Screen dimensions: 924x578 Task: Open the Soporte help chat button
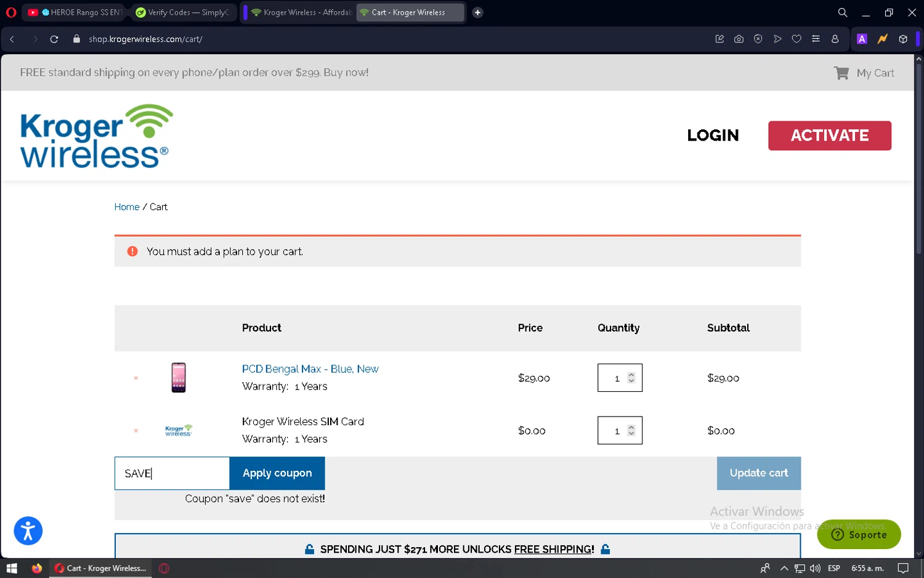859,534
